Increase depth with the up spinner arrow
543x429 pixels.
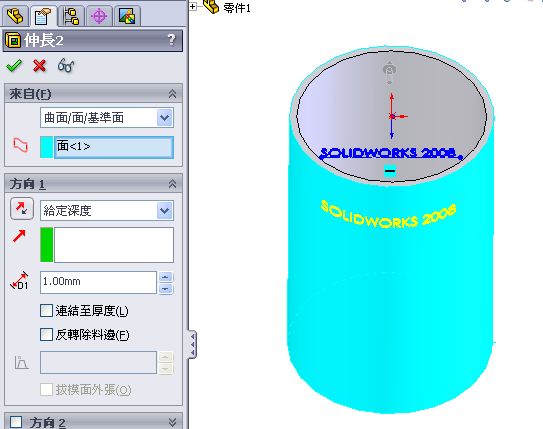pyautogui.click(x=166, y=277)
